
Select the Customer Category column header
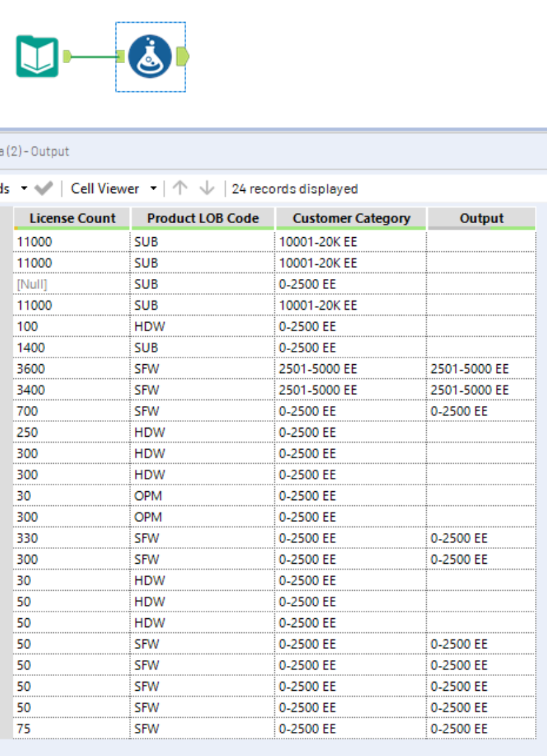coord(351,218)
